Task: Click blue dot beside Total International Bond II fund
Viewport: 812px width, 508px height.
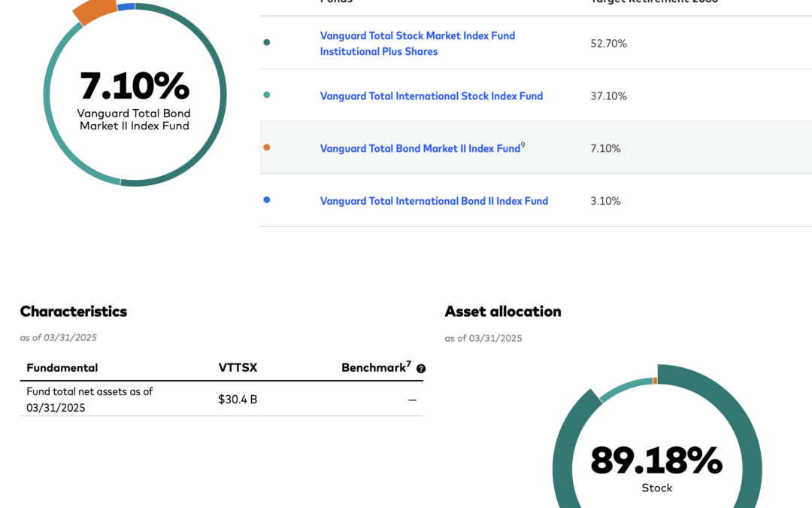Action: click(267, 199)
